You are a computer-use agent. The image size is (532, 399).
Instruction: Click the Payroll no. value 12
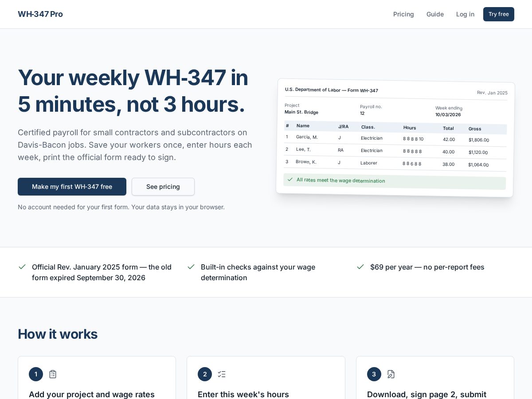(x=362, y=113)
